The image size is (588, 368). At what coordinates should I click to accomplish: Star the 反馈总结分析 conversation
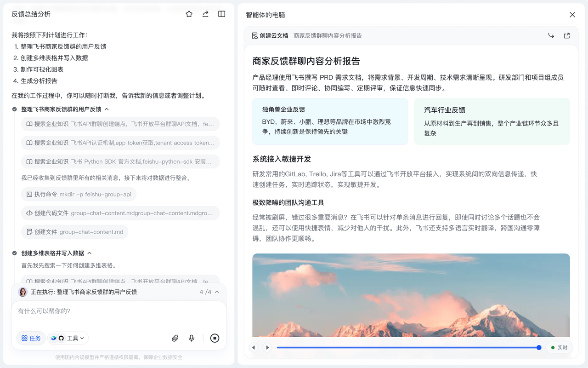(189, 14)
